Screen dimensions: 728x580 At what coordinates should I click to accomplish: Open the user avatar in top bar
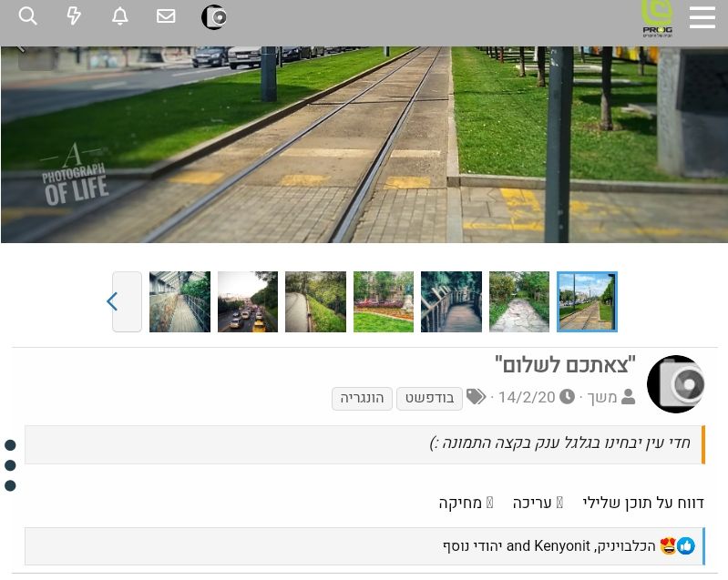214,17
